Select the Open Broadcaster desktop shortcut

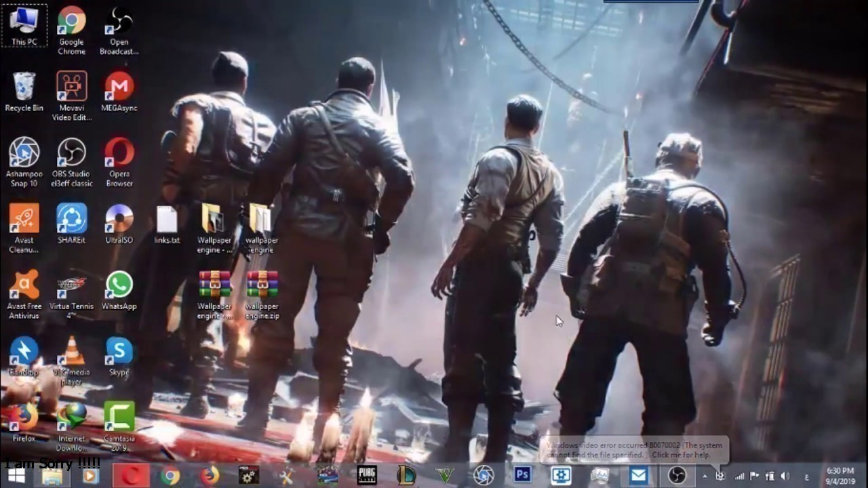(119, 30)
